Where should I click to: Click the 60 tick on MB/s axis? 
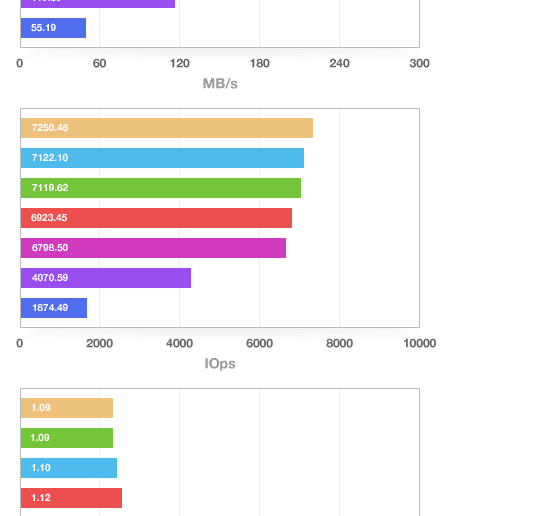[x=99, y=64]
